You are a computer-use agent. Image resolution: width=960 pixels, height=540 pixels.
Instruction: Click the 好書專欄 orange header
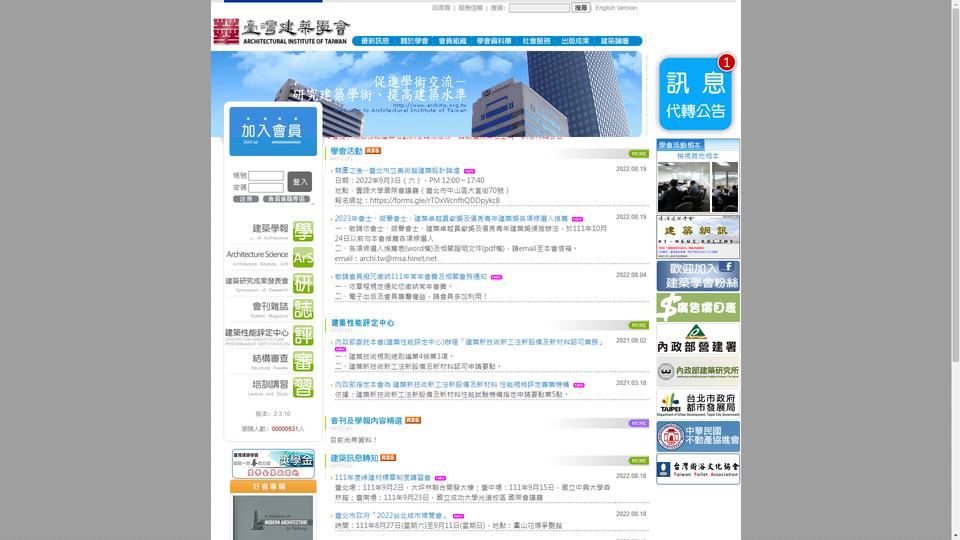[x=273, y=487]
